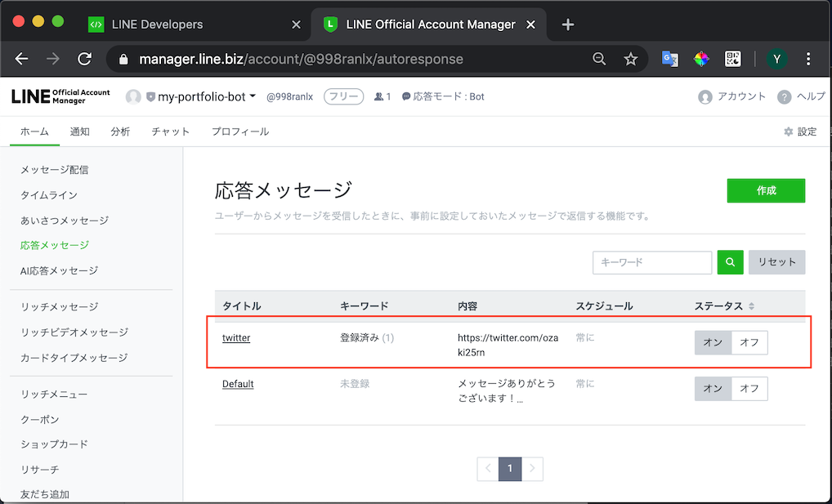Open the twitter response message link

coord(236,337)
